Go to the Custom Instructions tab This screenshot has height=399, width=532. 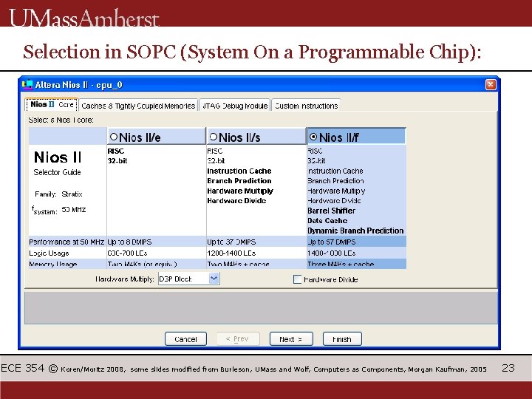[x=306, y=106]
